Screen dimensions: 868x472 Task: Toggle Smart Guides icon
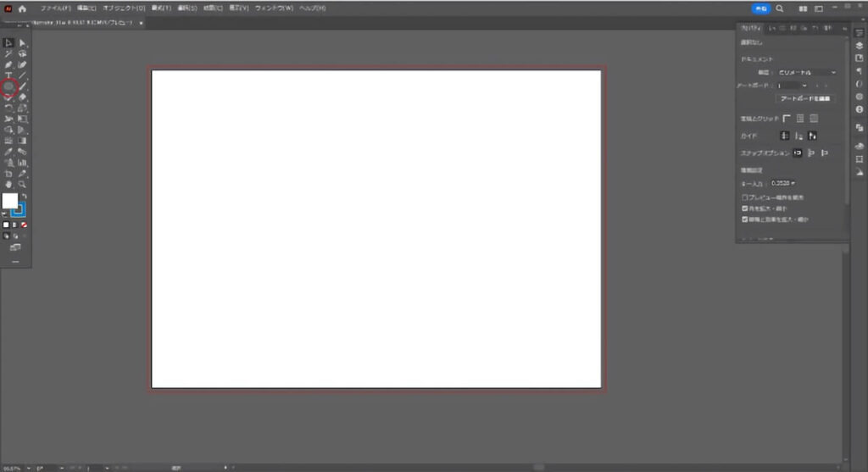click(812, 136)
